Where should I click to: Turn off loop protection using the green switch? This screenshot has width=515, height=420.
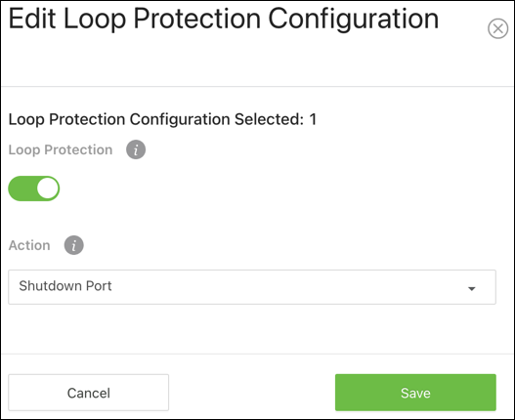pyautogui.click(x=34, y=189)
